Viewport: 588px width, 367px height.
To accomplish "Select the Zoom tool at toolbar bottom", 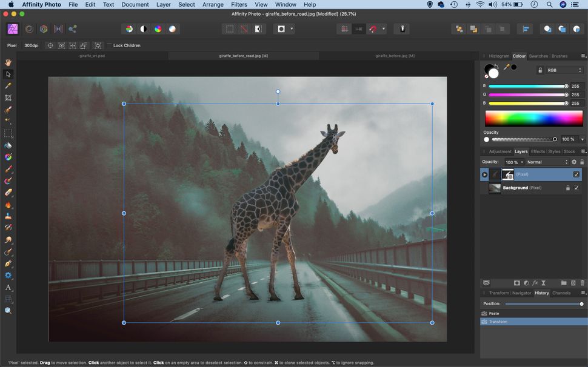I will pyautogui.click(x=8, y=310).
